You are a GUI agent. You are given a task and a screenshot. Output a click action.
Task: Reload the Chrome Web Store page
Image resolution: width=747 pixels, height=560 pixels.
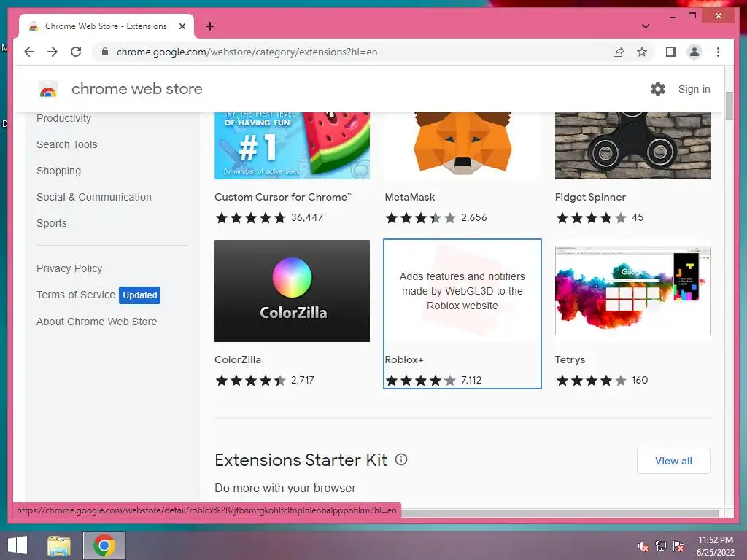[76, 52]
